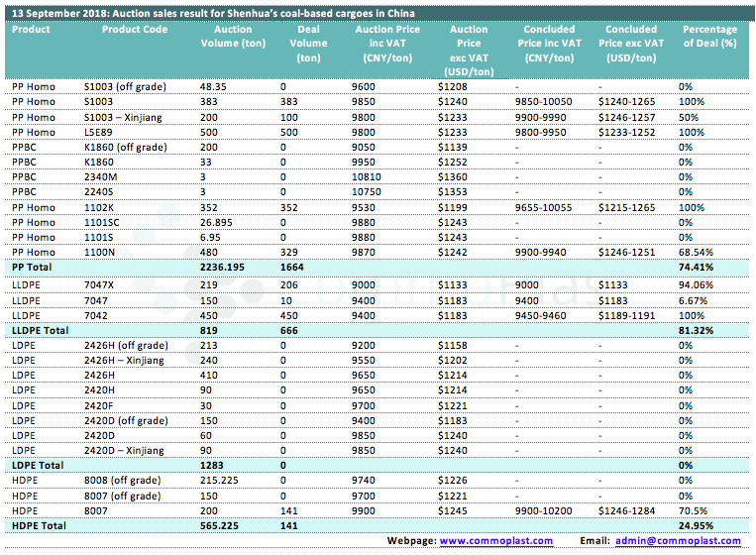The image size is (756, 555).
Task: Select the 7047X product code cell
Action: (x=99, y=283)
